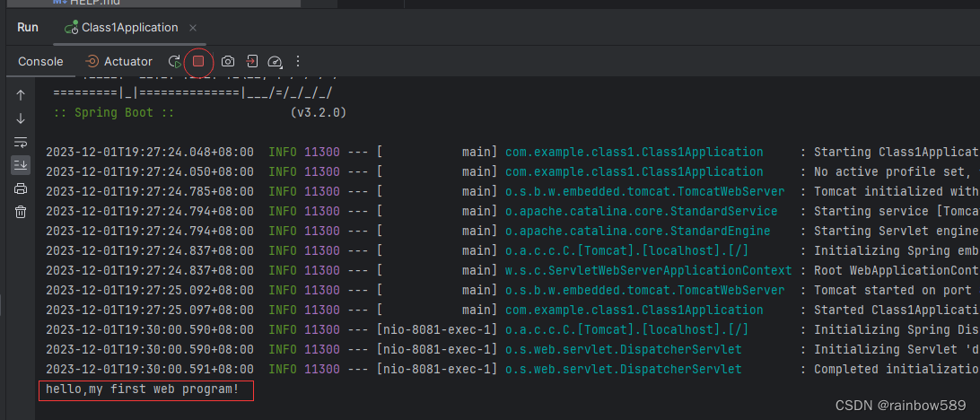Open the more options kebab menu

tap(298, 61)
